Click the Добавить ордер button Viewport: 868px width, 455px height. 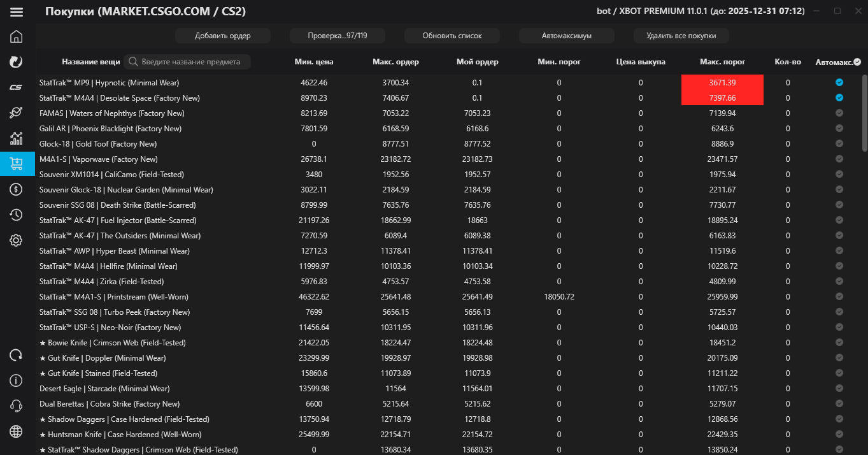click(223, 36)
